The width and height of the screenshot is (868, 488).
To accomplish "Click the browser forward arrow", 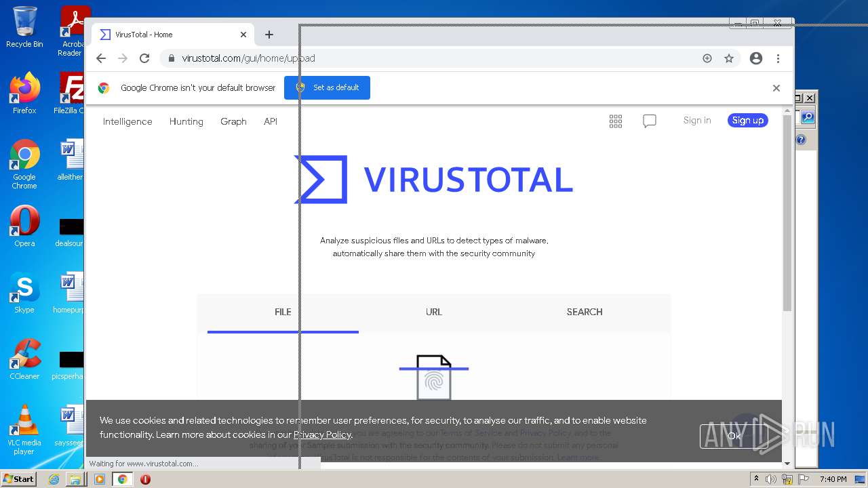I will tap(123, 58).
